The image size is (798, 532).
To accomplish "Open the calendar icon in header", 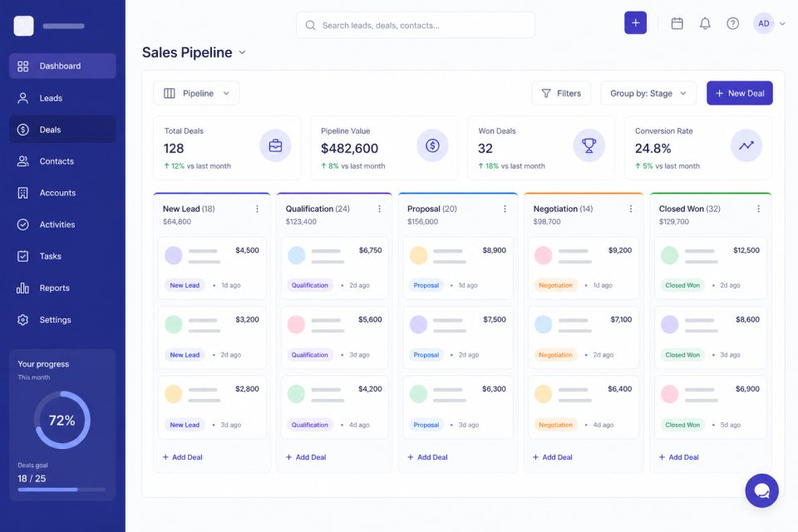I will (677, 23).
